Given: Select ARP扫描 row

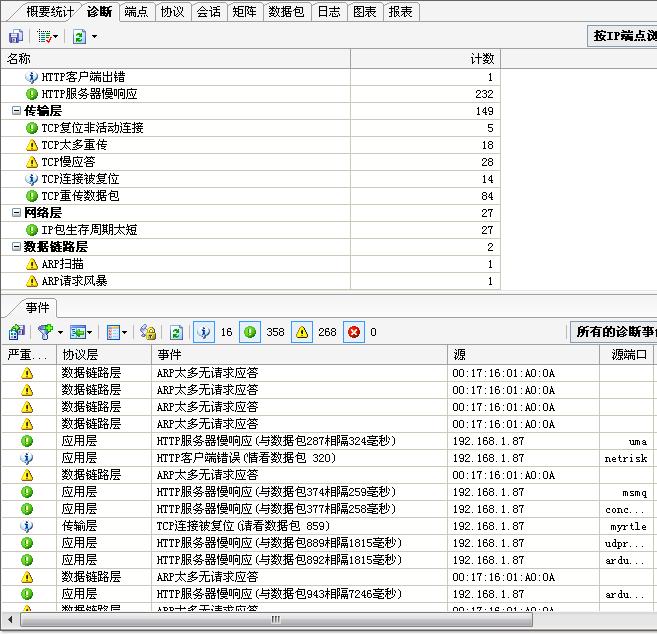Looking at the screenshot, I should (x=250, y=264).
